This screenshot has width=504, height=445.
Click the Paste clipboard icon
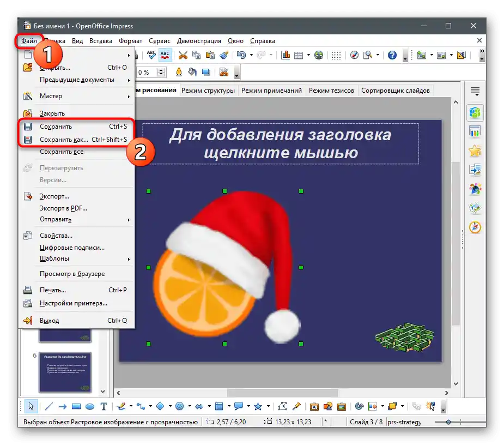(210, 55)
